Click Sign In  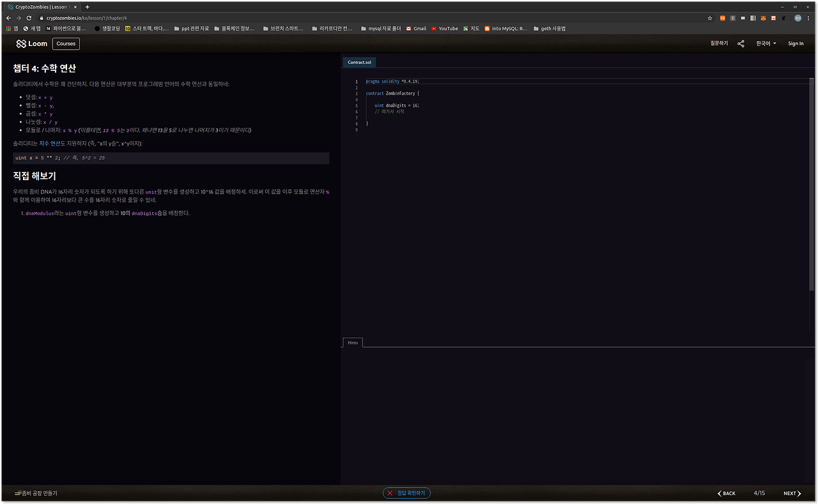coord(796,43)
